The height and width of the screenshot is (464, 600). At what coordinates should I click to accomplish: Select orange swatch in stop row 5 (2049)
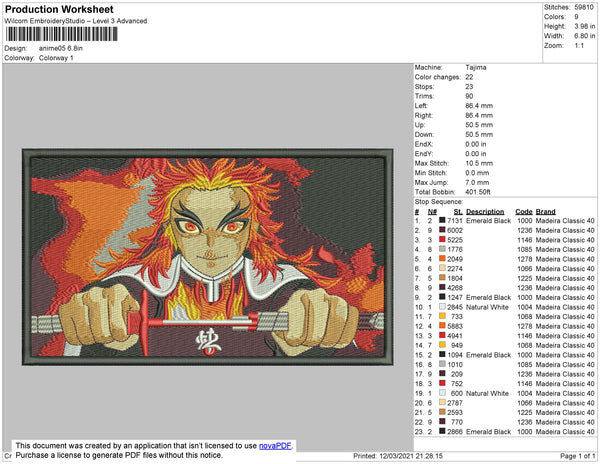click(x=442, y=259)
